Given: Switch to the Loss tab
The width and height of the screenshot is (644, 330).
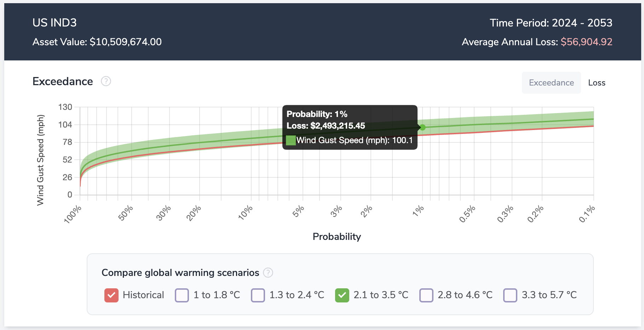Looking at the screenshot, I should [597, 83].
